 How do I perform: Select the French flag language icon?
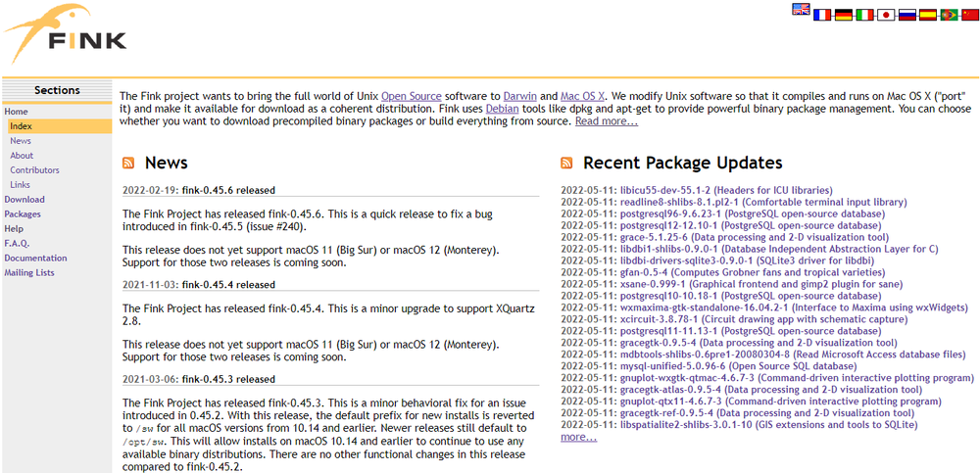(822, 15)
